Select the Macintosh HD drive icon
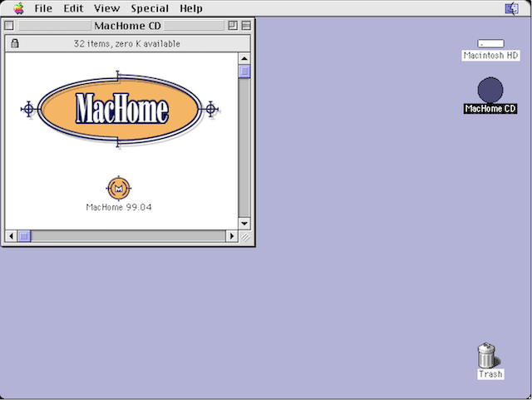 (490, 43)
